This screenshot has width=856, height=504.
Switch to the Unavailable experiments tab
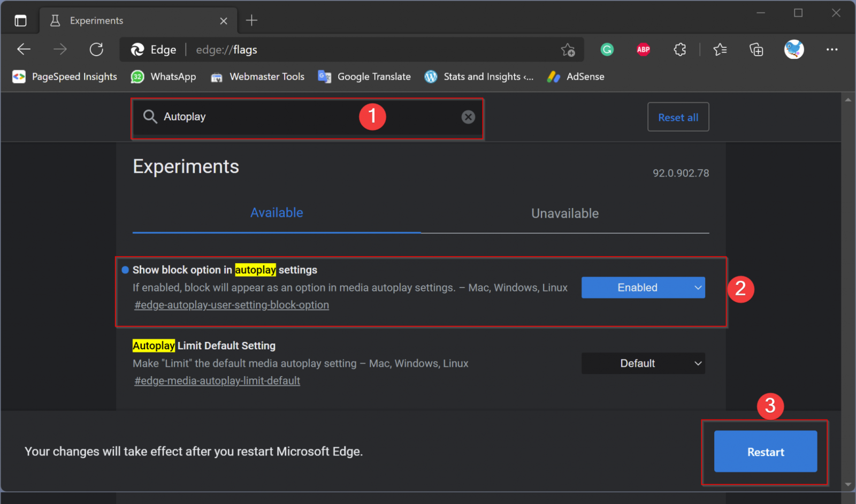564,213
